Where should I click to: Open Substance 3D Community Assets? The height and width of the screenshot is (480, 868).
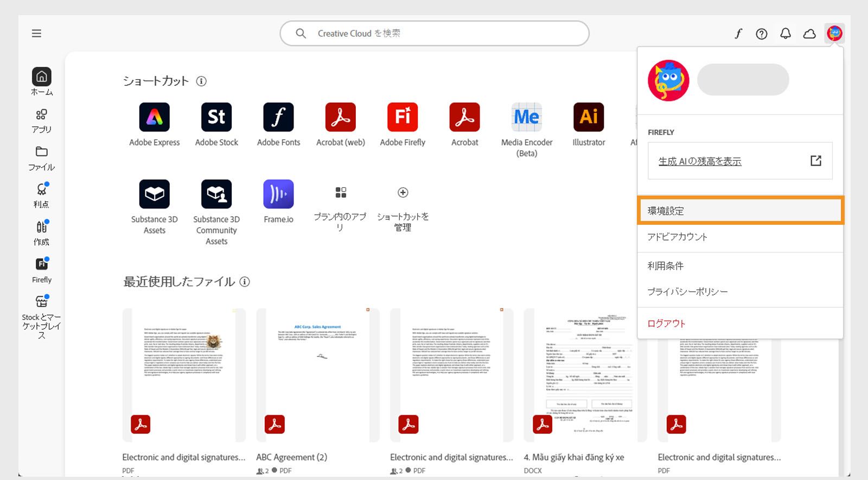pos(216,212)
